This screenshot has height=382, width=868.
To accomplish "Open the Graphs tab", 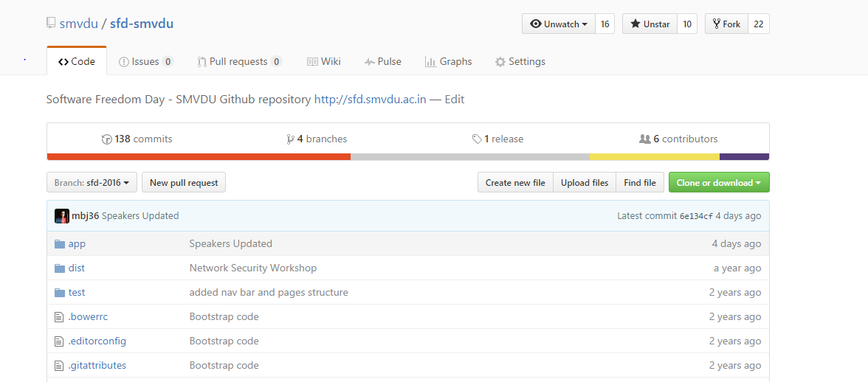I will coord(449,62).
